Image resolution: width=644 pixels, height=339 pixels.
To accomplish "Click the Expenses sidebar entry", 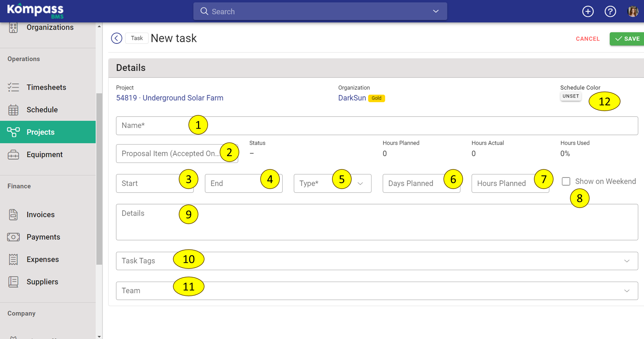I will [x=43, y=259].
